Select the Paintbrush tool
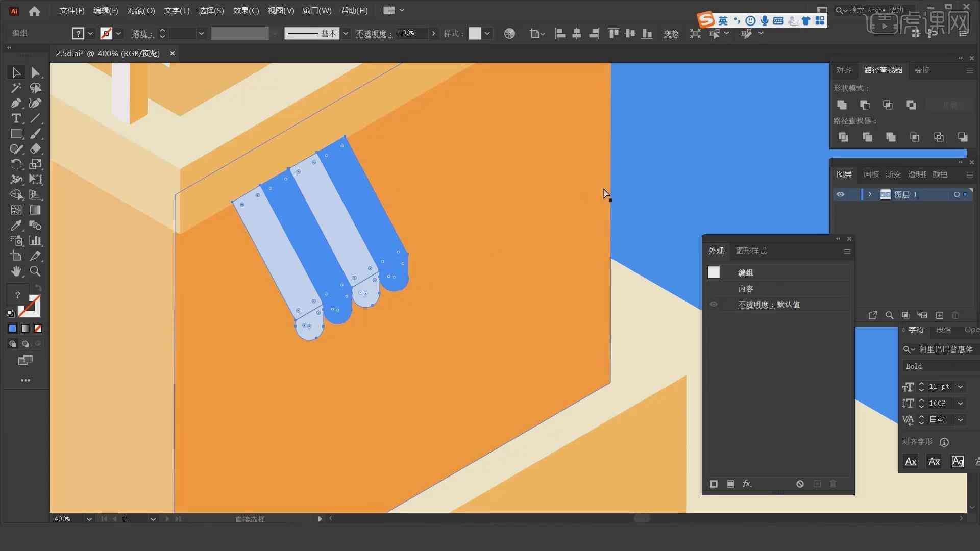980x551 pixels. [x=35, y=134]
